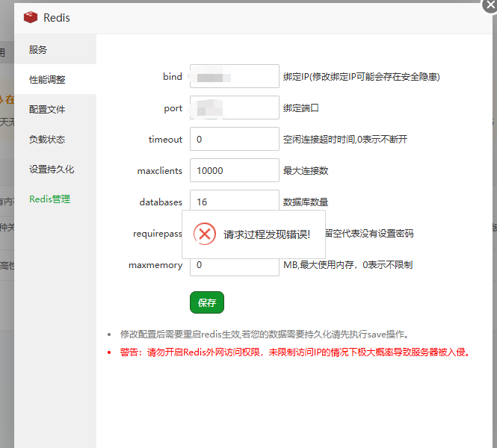
Task: Click the 数据库数量 description text
Action: tap(306, 202)
